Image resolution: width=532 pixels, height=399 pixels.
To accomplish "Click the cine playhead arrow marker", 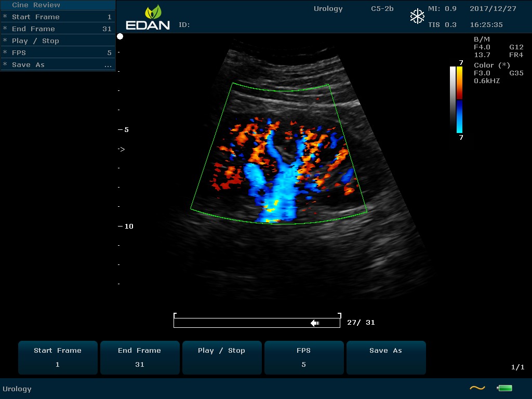I will coord(315,323).
